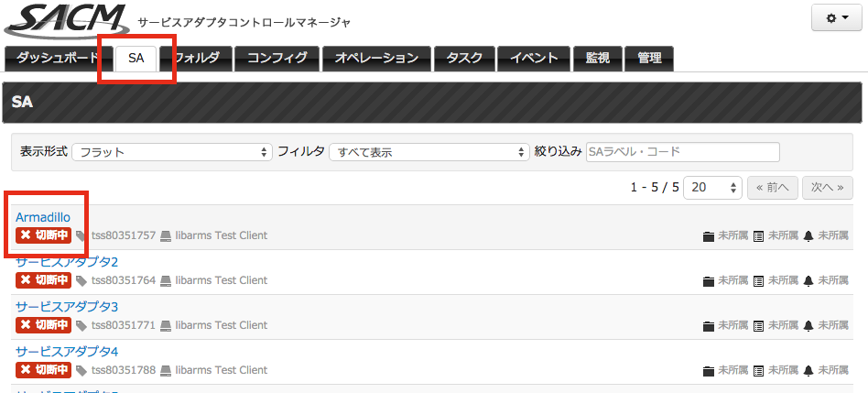This screenshot has width=868, height=393.
Task: Click the bell icon in サービスアダプタ2 row
Action: coord(808,281)
